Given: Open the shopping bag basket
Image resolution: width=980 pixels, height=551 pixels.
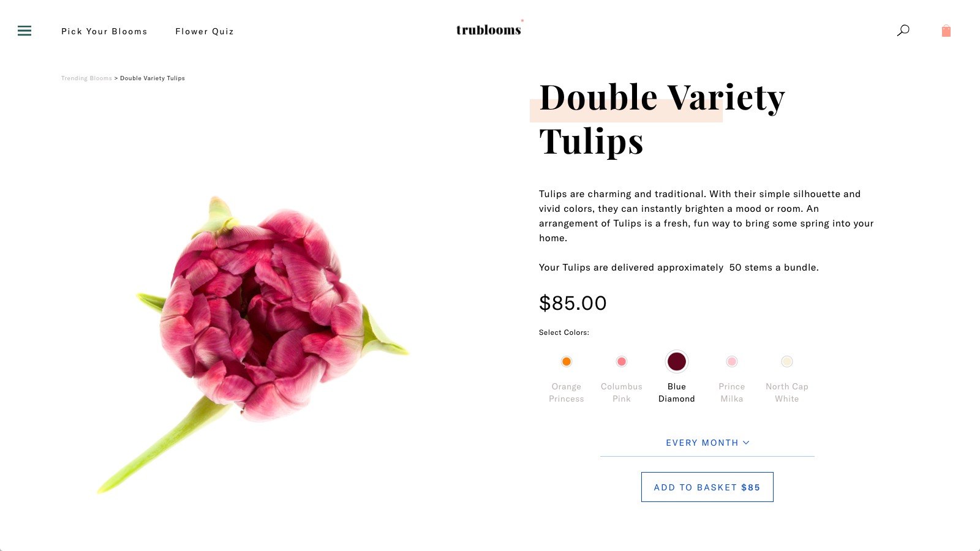Looking at the screenshot, I should click(x=946, y=31).
